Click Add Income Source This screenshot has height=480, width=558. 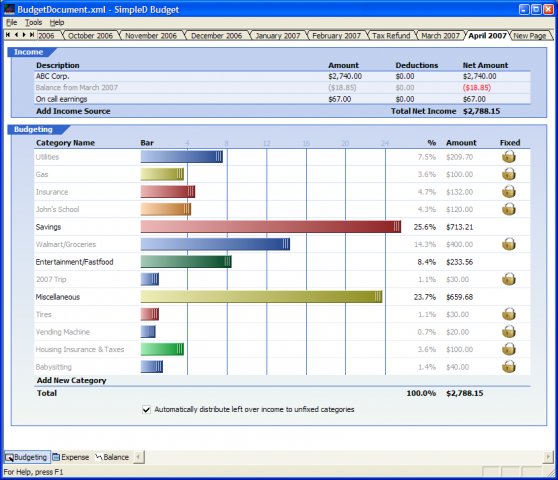[73, 111]
